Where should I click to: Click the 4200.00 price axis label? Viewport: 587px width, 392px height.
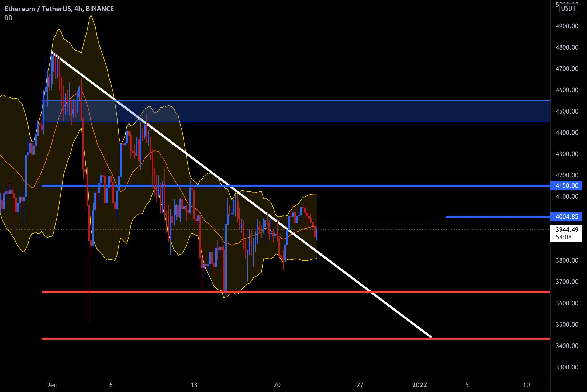(567, 175)
